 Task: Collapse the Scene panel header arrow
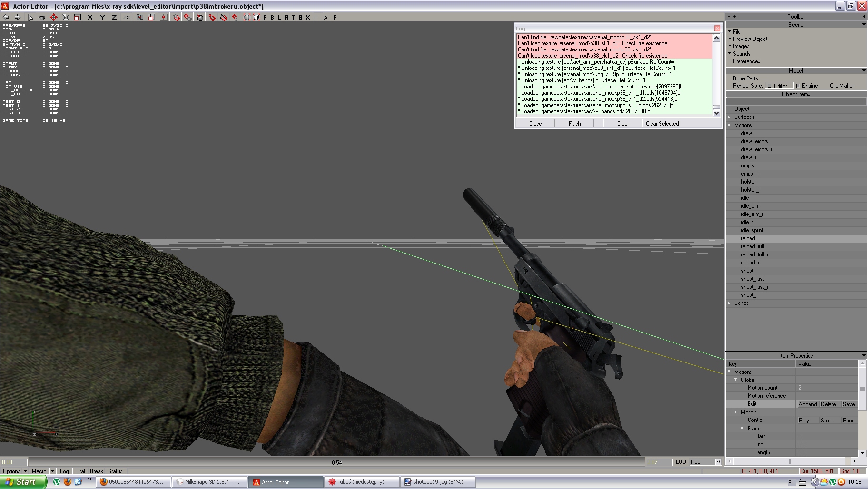pyautogui.click(x=864, y=24)
